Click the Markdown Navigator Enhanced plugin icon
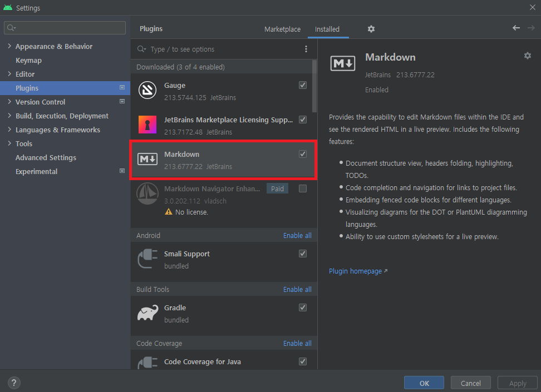 [x=147, y=193]
